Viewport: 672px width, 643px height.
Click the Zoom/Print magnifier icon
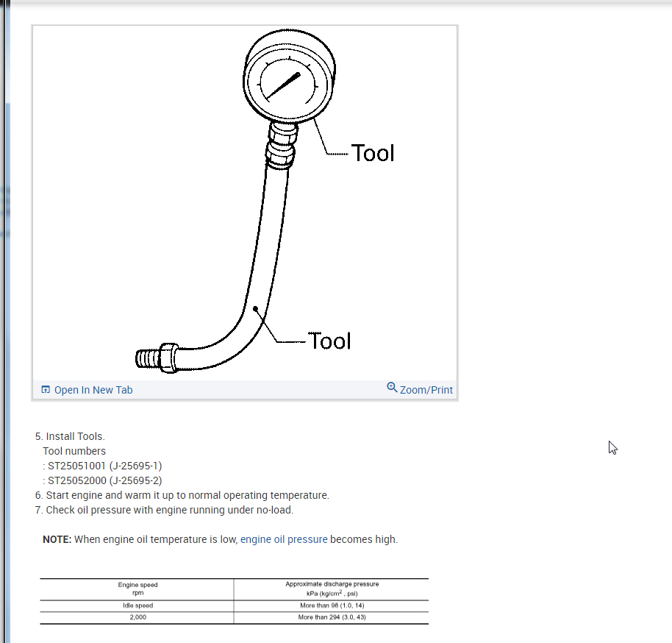[x=392, y=387]
